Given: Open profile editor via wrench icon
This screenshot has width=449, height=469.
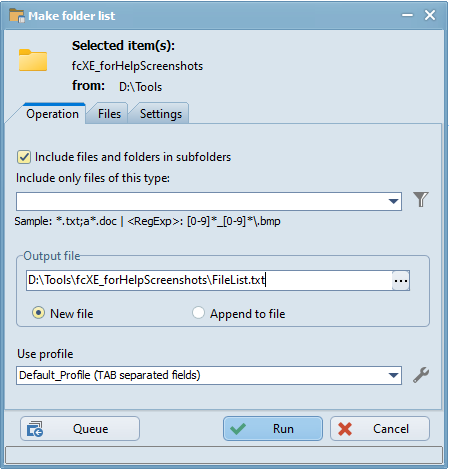Looking at the screenshot, I should click(x=421, y=375).
